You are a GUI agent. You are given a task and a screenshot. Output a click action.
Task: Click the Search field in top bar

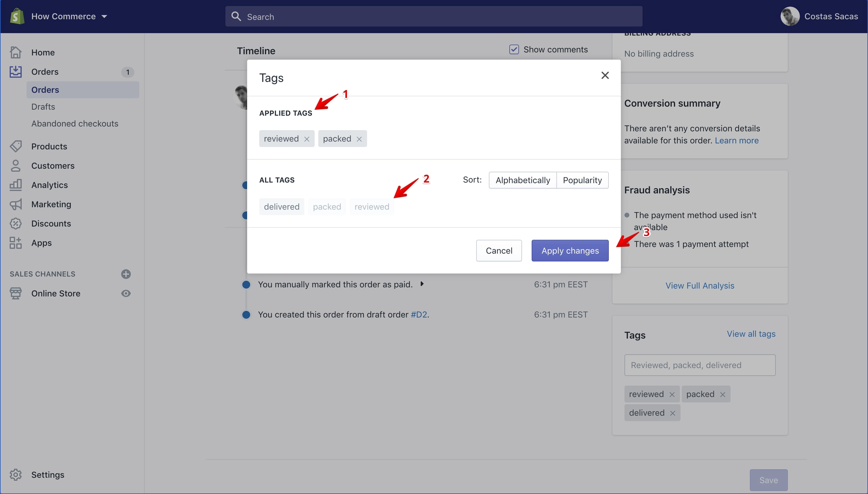(x=433, y=16)
